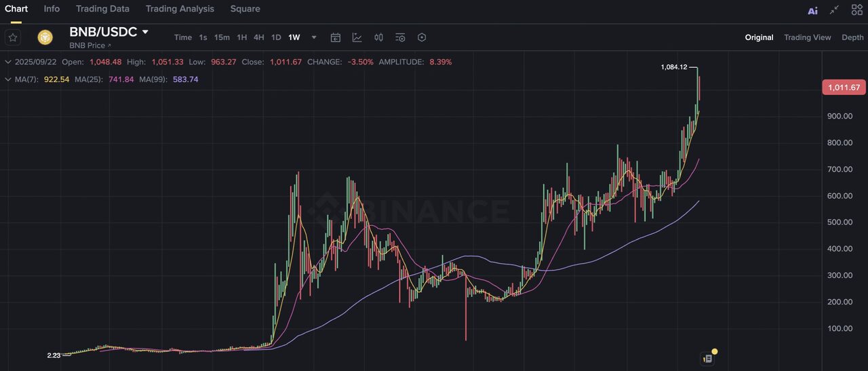Image resolution: width=868 pixels, height=371 pixels.
Task: Click the 1,084.12 high price marker
Action: tap(673, 67)
